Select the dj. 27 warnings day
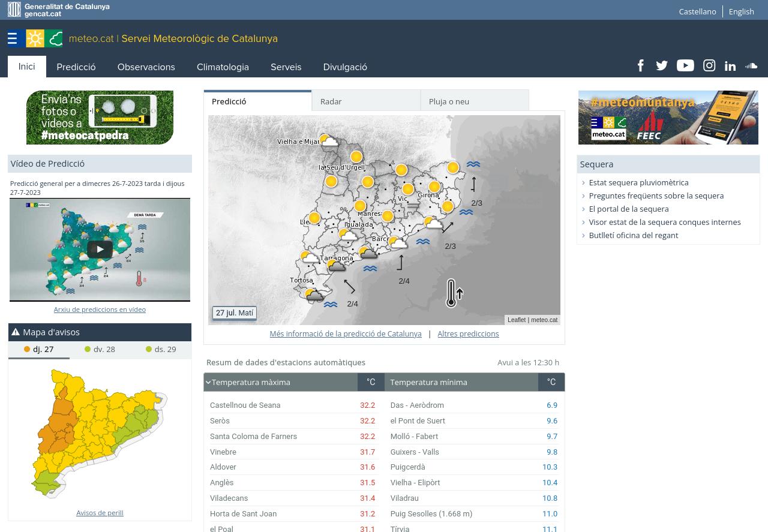This screenshot has height=532, width=768. tap(39, 350)
